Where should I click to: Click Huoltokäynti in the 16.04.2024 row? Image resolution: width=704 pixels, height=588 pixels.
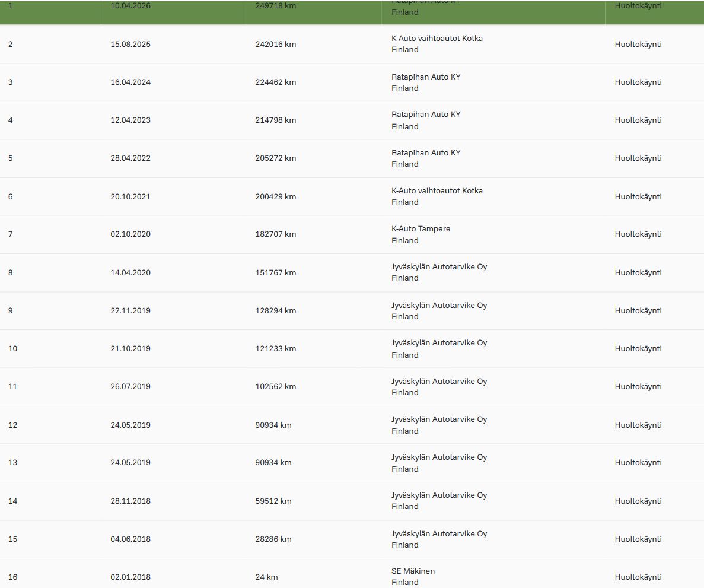point(638,82)
